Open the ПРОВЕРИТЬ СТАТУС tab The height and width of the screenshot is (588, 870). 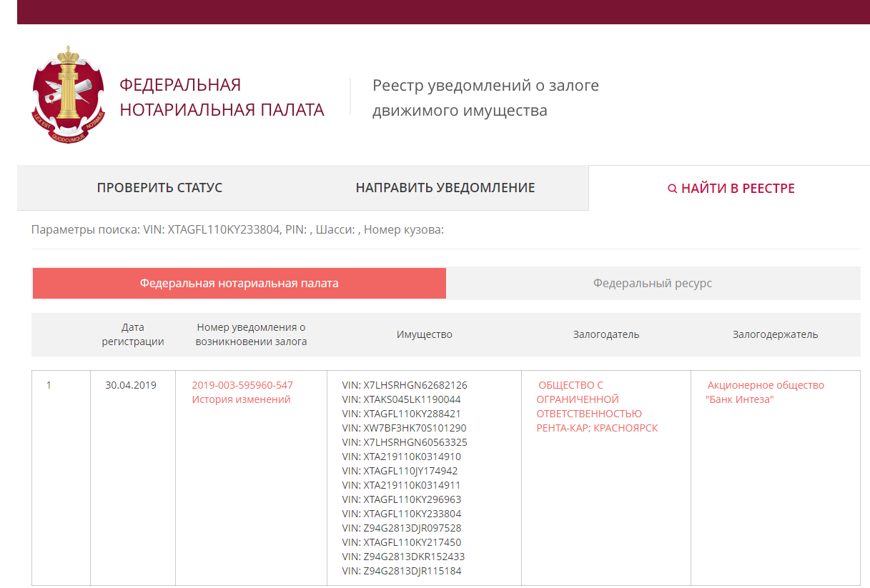pos(159,188)
